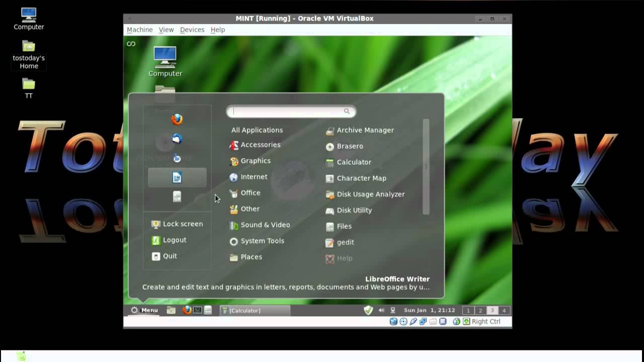The image size is (644, 362).
Task: Open VirtualBox View menu
Action: pos(166,30)
